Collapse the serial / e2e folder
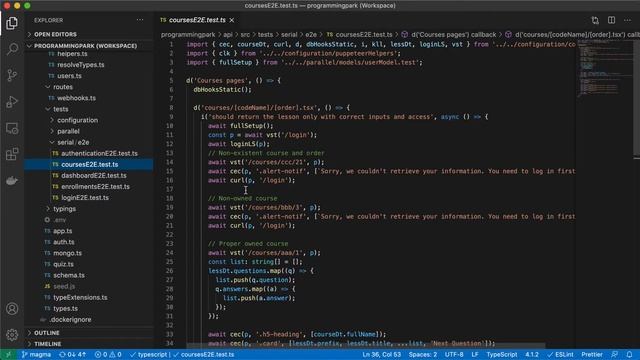 coord(89,142)
